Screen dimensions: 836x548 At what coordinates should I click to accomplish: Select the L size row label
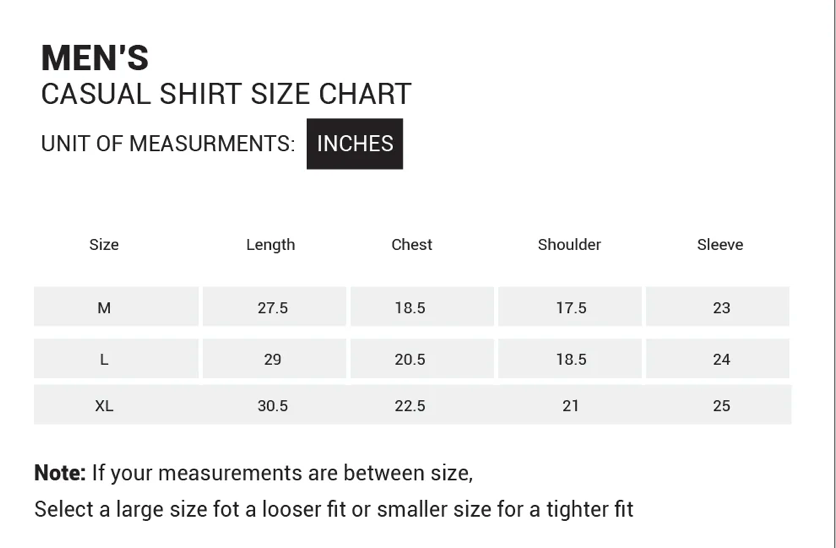point(104,359)
